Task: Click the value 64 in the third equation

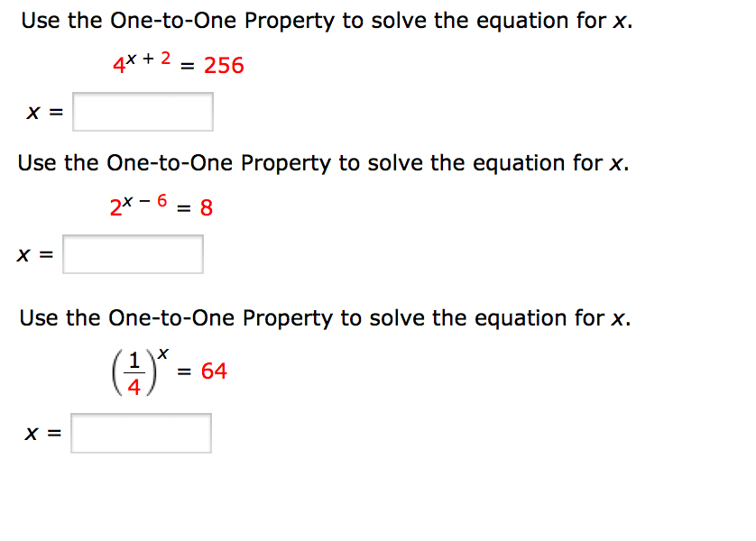Action: [214, 370]
